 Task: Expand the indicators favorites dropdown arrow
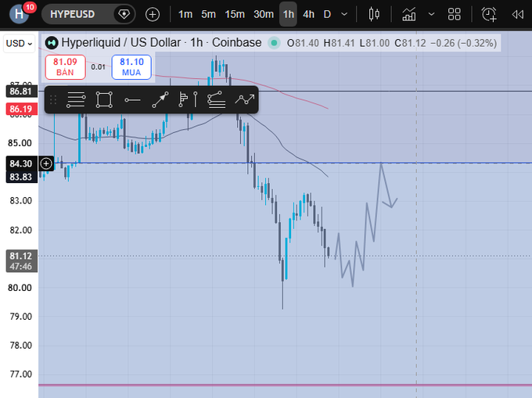pos(431,14)
